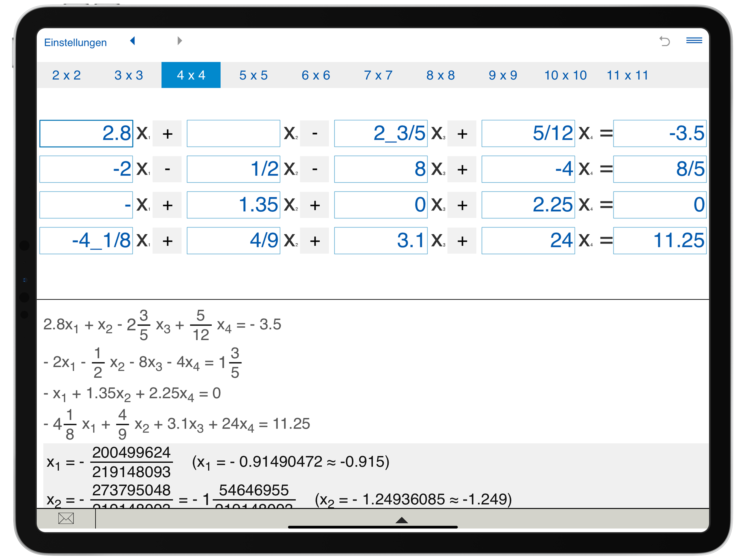Edit field containing -4

click(528, 169)
